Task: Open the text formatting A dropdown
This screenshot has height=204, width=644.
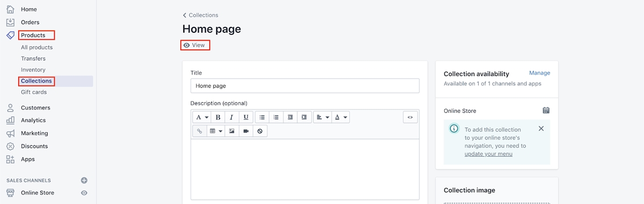Action: pos(202,117)
